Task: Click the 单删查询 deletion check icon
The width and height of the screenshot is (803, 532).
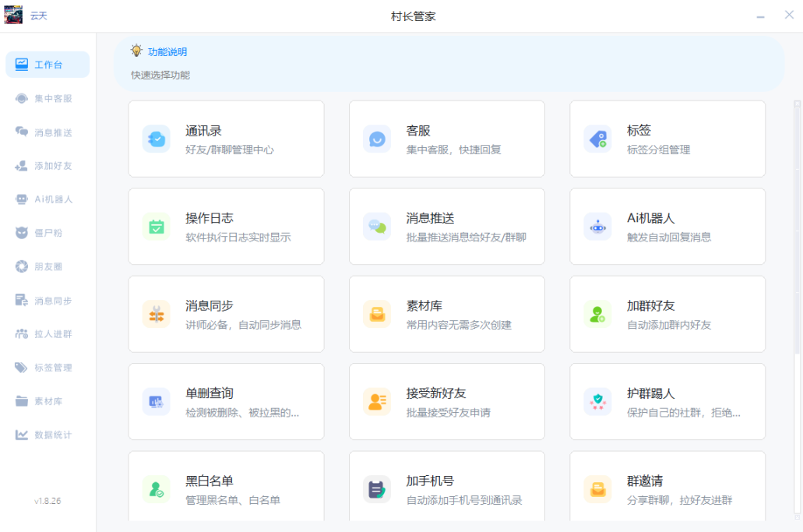Action: point(157,402)
